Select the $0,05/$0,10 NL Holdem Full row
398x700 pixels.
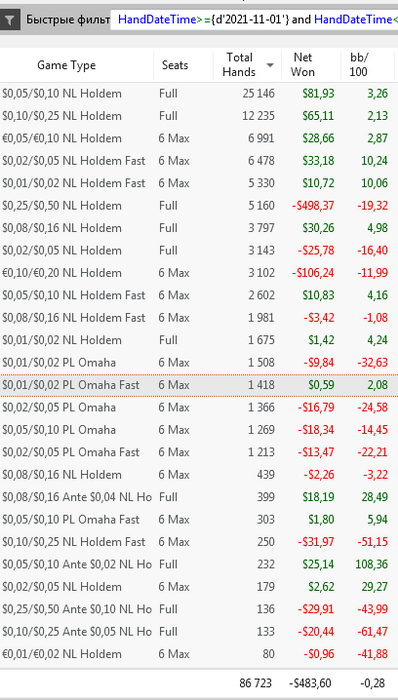pyautogui.click(x=199, y=94)
